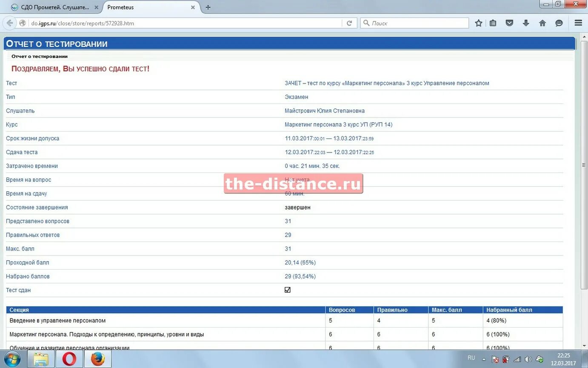Click the Срок жизни допуска label

click(33, 138)
